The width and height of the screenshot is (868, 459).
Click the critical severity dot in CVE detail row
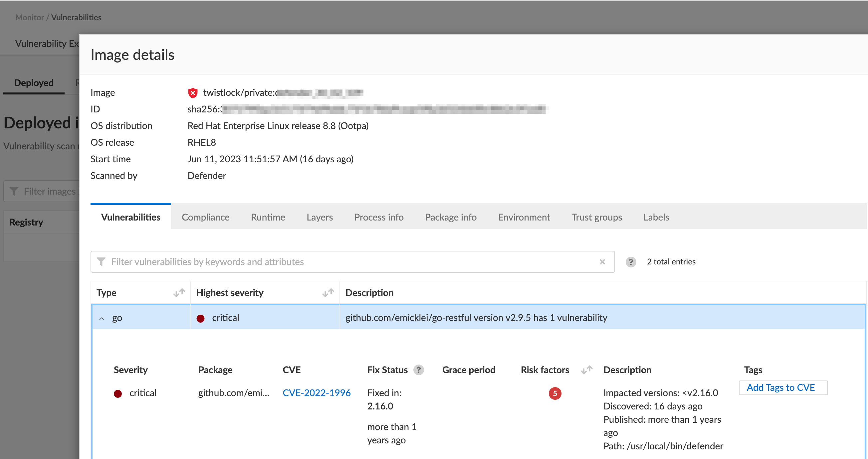click(118, 393)
